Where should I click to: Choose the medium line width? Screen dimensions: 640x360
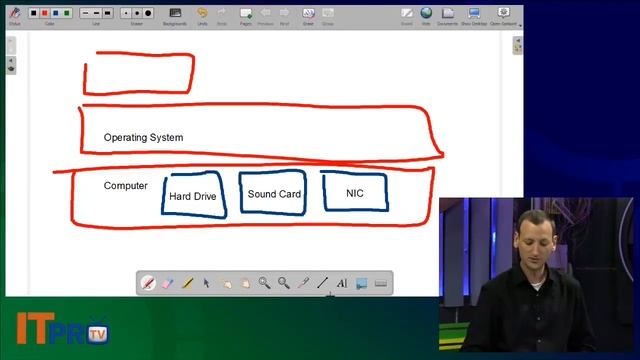(x=96, y=13)
